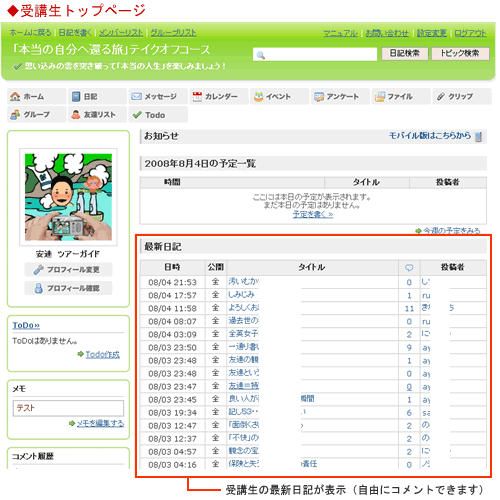
Task: Open the モバイル版はこちらから link
Action: [x=430, y=135]
